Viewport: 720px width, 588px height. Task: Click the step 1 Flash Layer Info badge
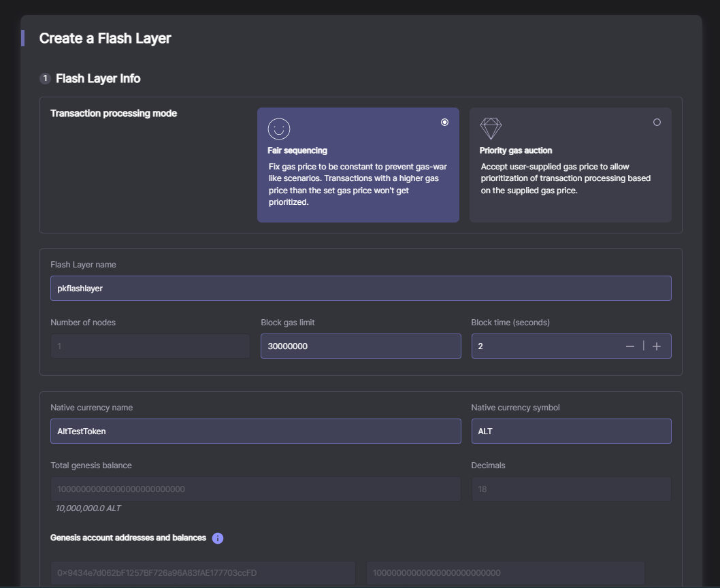point(45,78)
